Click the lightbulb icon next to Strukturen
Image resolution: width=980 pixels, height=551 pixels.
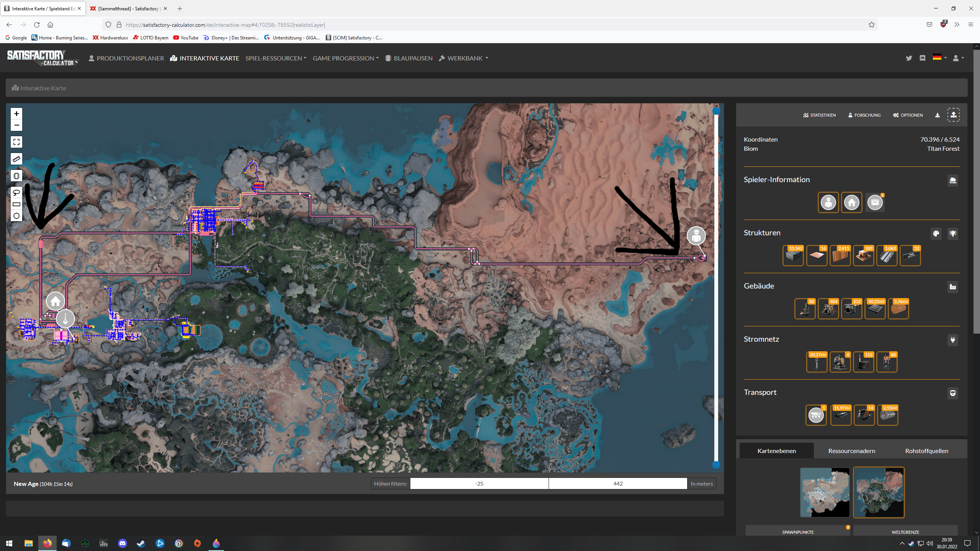tap(953, 233)
